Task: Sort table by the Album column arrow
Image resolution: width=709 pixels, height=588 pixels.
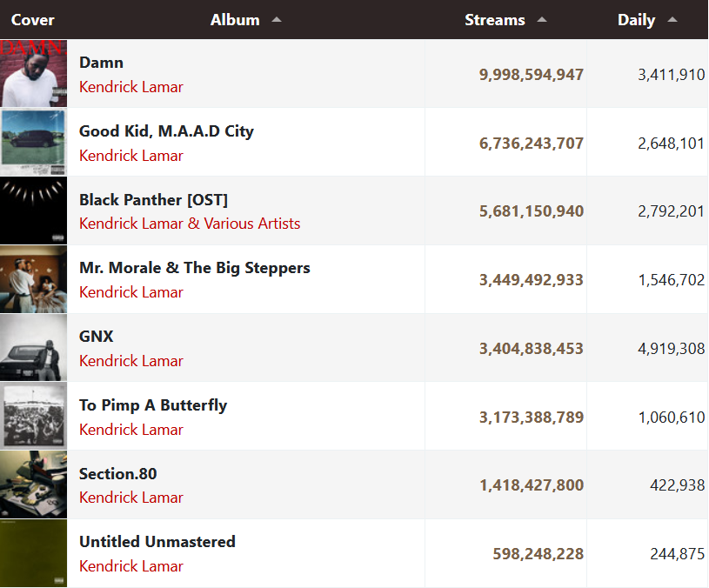Action: [x=277, y=20]
